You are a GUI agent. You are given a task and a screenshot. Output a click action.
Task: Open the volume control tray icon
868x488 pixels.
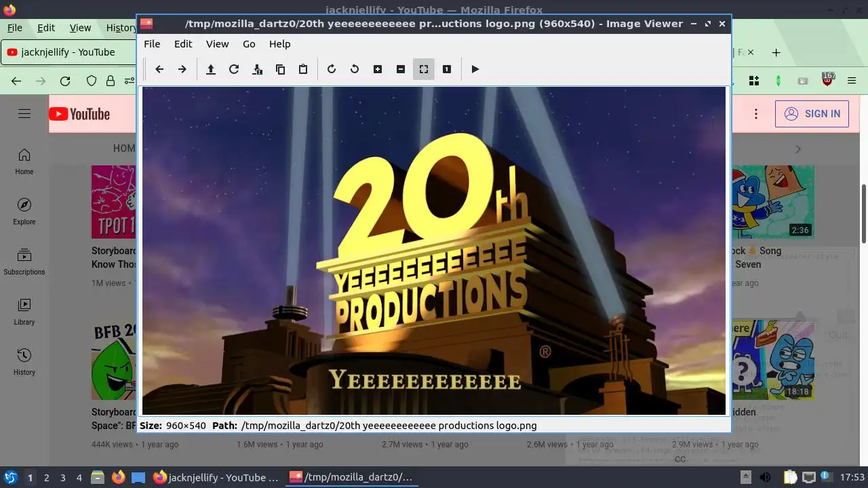(765, 477)
